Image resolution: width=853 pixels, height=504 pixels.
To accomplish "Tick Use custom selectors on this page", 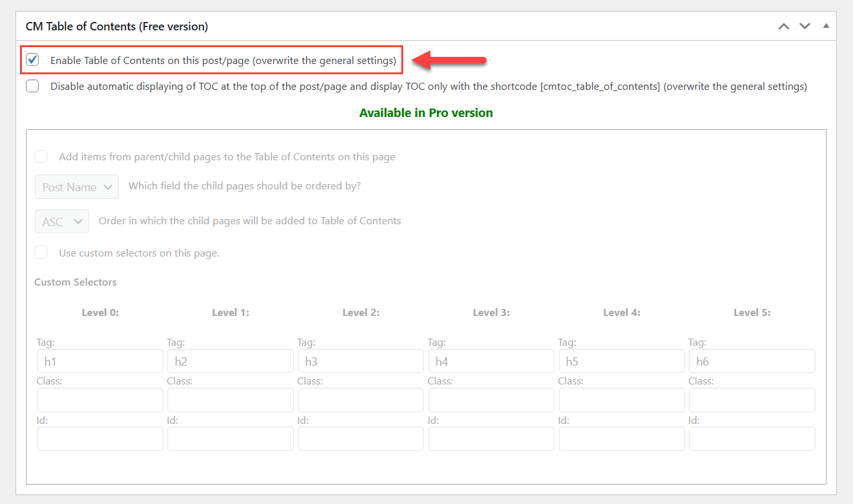I will pos(41,253).
